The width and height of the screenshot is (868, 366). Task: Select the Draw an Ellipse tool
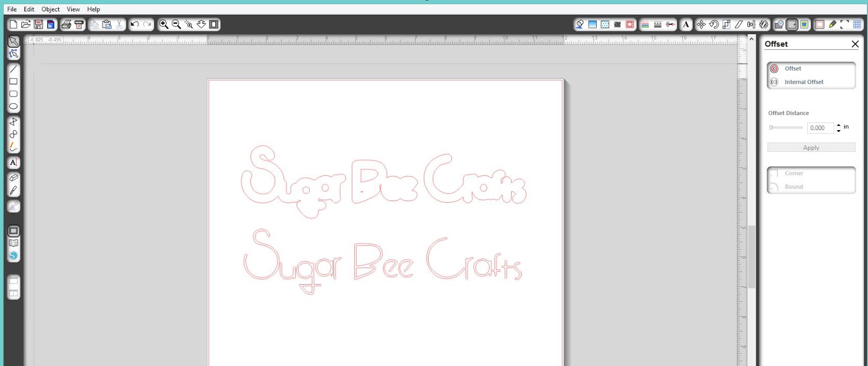(x=14, y=107)
